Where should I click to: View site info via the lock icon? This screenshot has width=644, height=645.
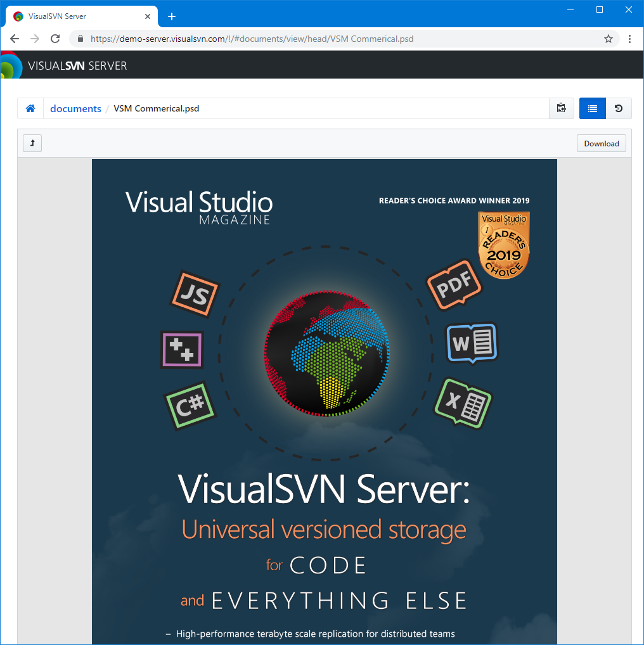pyautogui.click(x=80, y=39)
